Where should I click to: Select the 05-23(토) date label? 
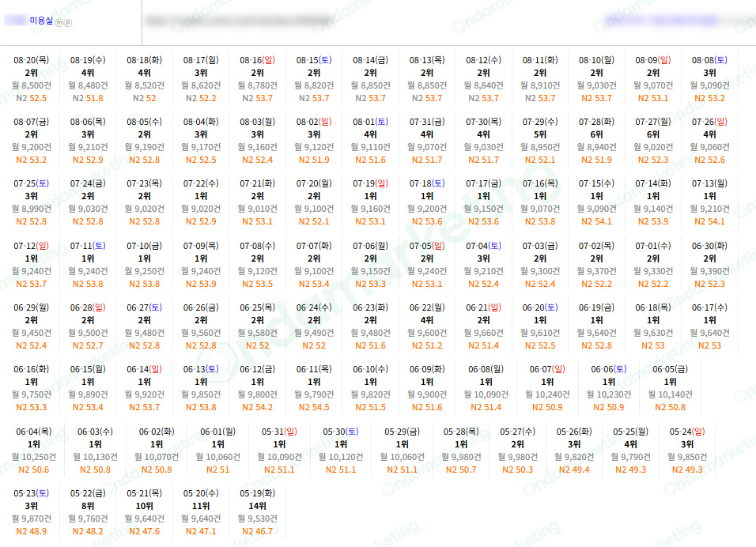(x=32, y=493)
